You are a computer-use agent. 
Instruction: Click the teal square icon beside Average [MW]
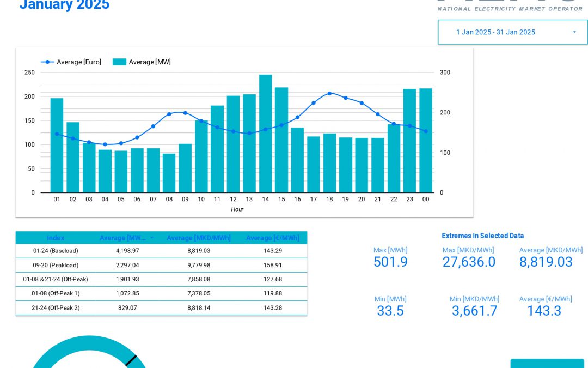119,62
